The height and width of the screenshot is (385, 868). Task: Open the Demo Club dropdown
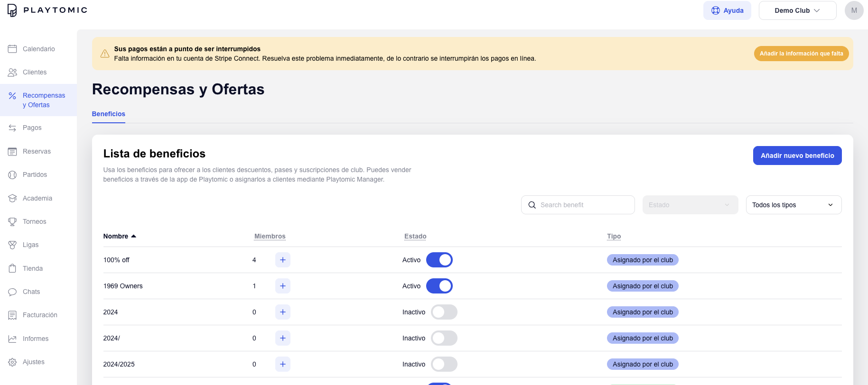click(x=797, y=10)
